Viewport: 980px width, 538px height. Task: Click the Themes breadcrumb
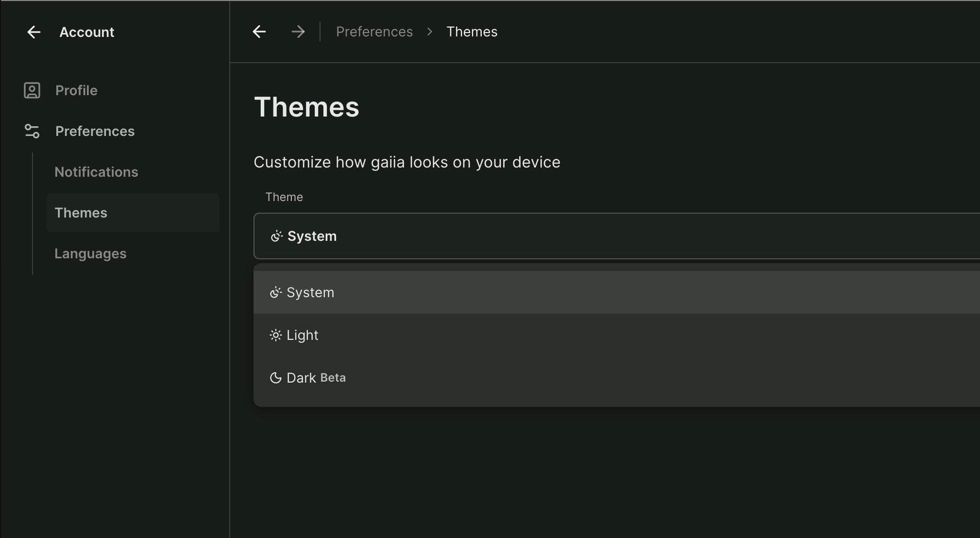(x=472, y=32)
